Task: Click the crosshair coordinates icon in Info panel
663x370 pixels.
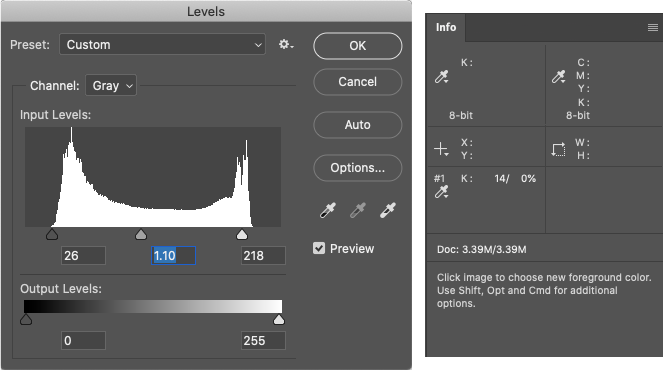Action: [x=441, y=149]
